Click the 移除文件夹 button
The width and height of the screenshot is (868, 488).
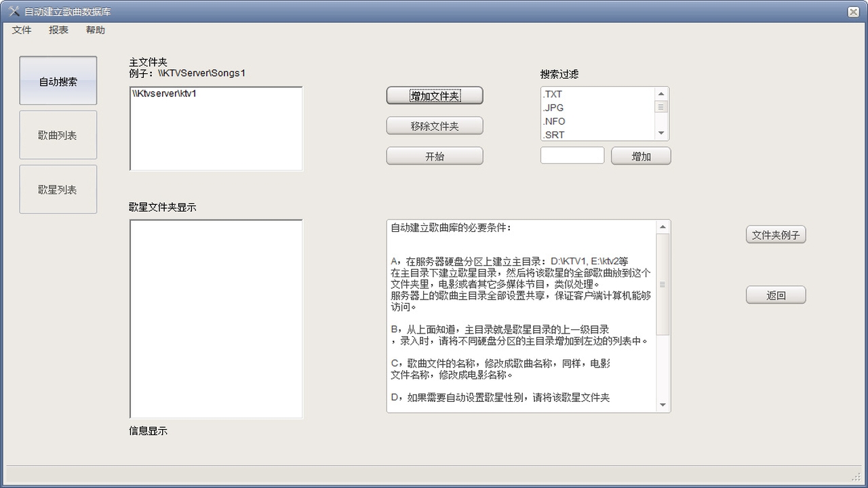click(x=435, y=126)
